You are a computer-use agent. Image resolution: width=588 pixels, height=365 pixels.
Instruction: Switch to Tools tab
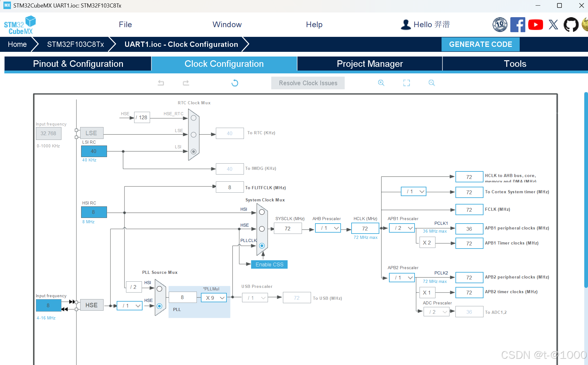click(x=515, y=64)
